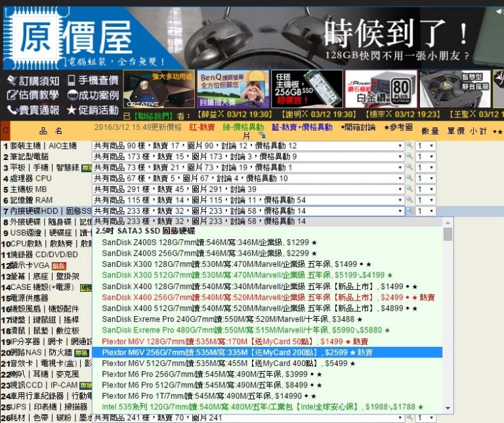Select SanDisk X300 128G option
Viewport: 504px width, 423px height.
pos(268,264)
